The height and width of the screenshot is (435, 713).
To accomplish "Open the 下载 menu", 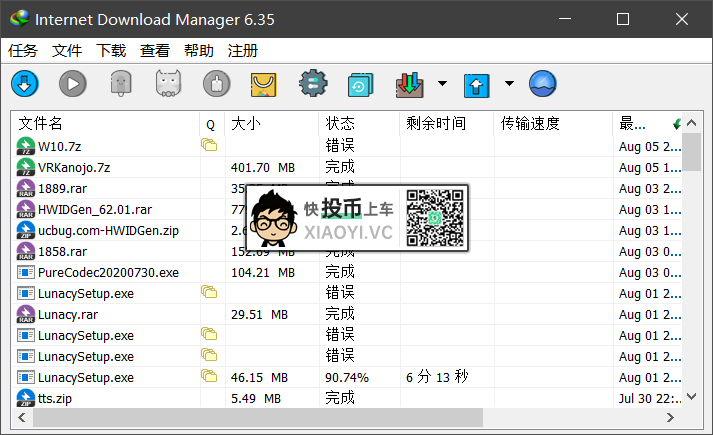I will [x=111, y=50].
